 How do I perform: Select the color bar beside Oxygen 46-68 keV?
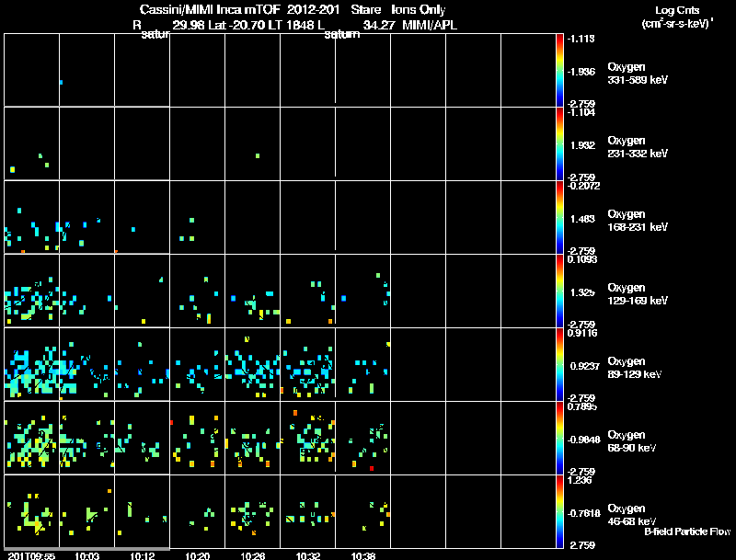coord(559,511)
